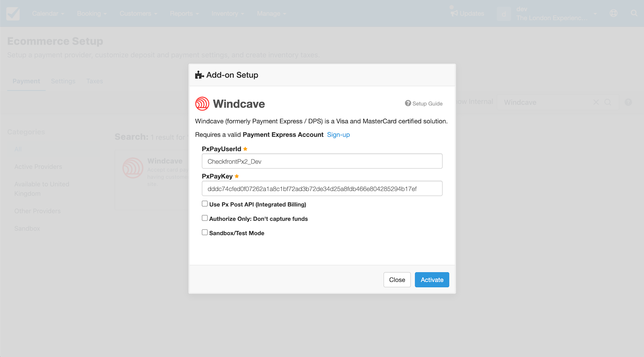Click the PxPayKey label

(217, 176)
